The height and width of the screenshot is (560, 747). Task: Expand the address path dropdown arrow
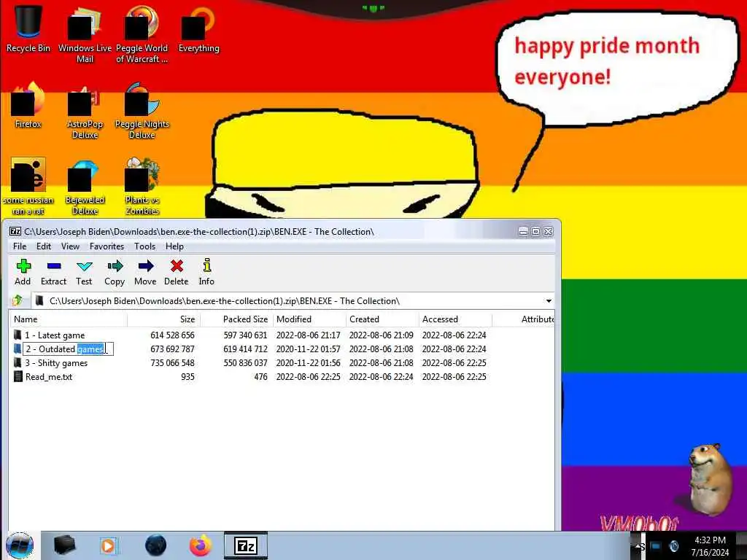(x=549, y=301)
